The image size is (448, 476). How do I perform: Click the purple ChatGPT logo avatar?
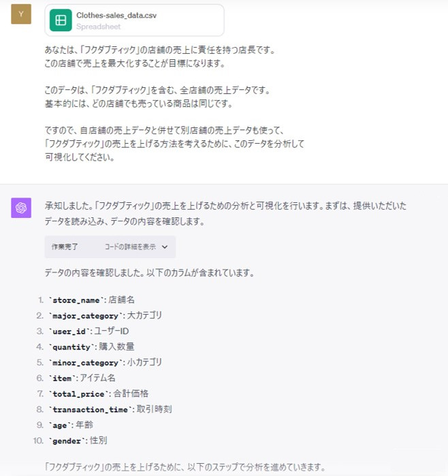click(x=21, y=208)
